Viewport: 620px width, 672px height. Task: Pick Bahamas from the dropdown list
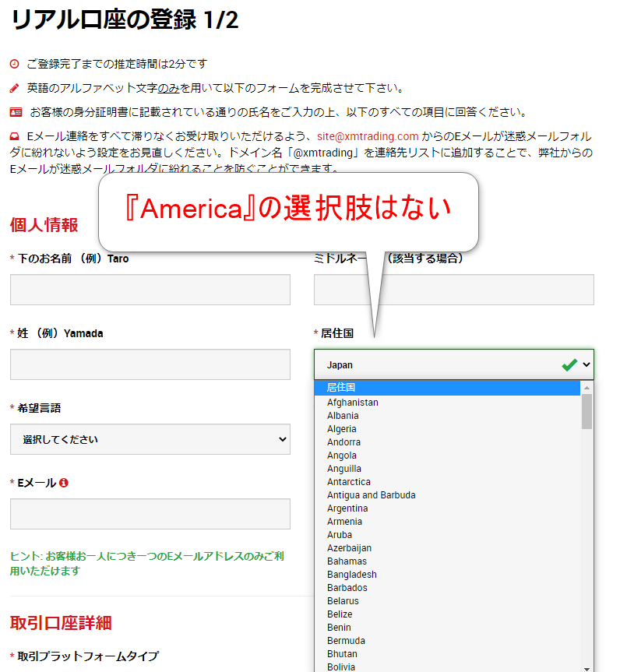pos(447,562)
